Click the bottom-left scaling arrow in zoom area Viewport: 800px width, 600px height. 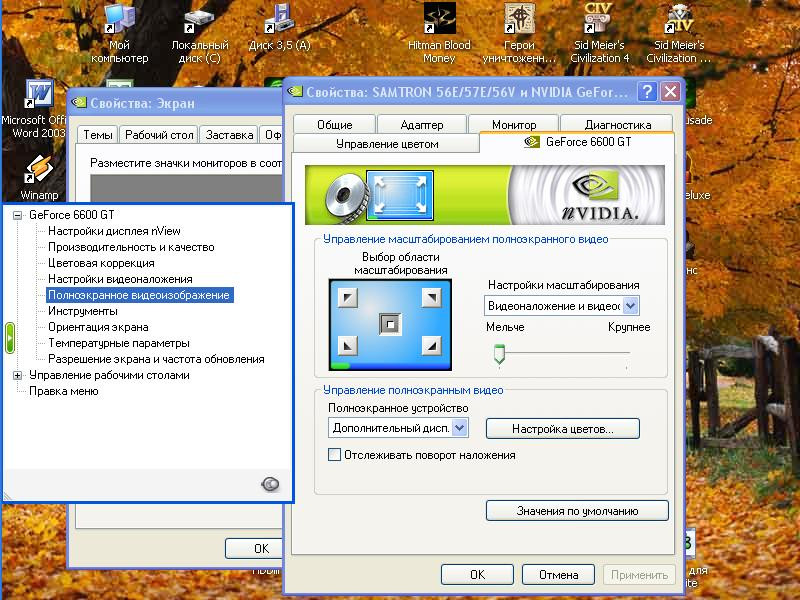pos(348,346)
